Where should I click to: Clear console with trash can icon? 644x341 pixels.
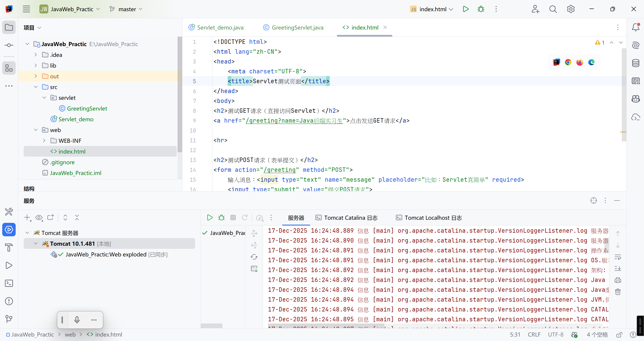coord(618,292)
